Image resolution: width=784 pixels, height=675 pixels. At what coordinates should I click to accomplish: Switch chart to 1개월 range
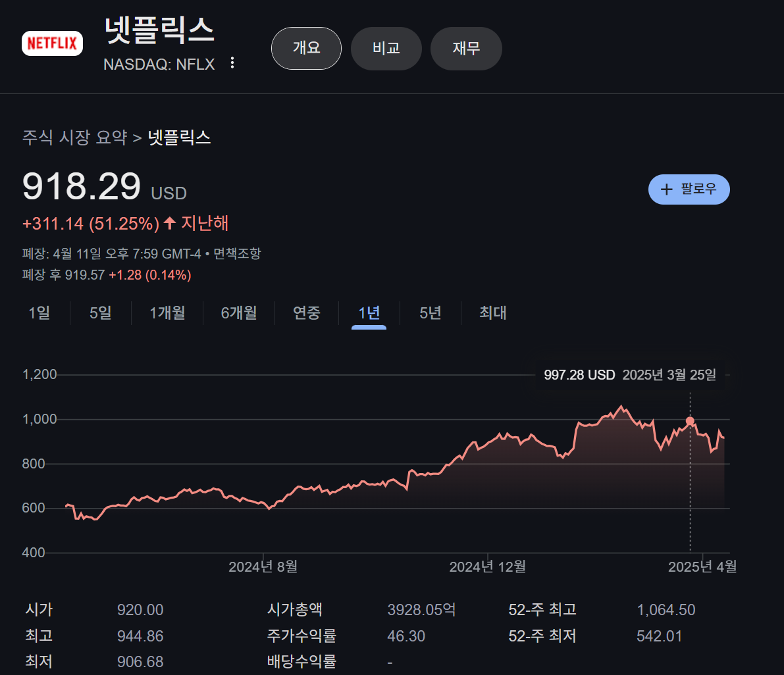click(x=167, y=313)
